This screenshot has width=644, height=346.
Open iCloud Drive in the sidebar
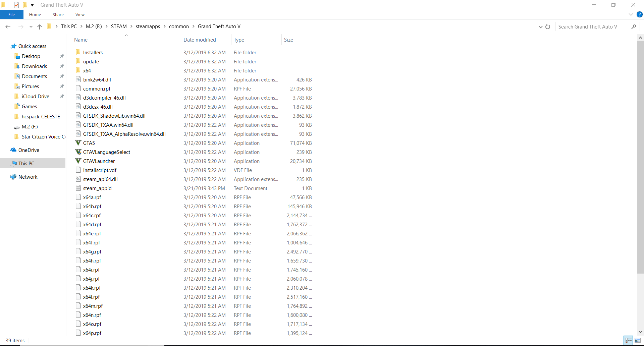(35, 96)
